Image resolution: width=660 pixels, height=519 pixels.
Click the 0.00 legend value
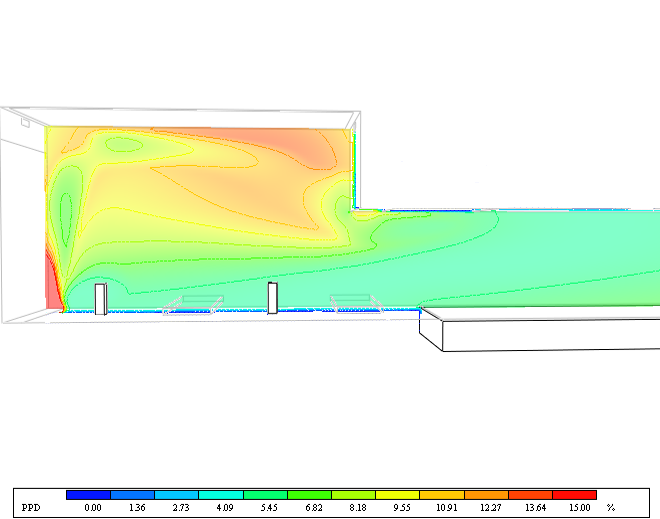[x=93, y=508]
